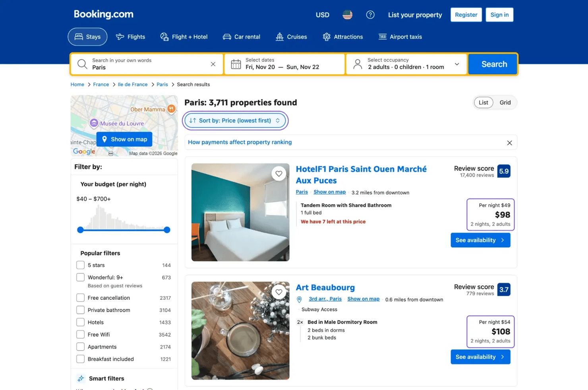Click the minimum budget slider handle

[x=80, y=230]
